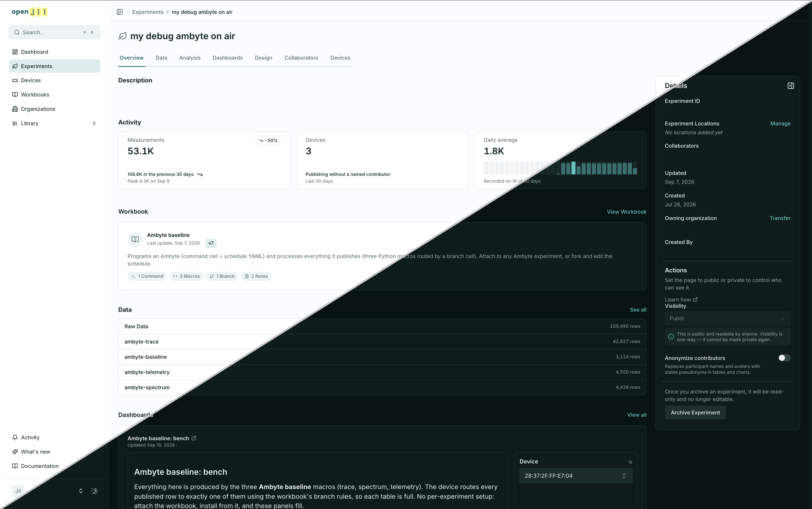Open the What's new page
Viewport: 812px width, 509px height.
(55, 452)
